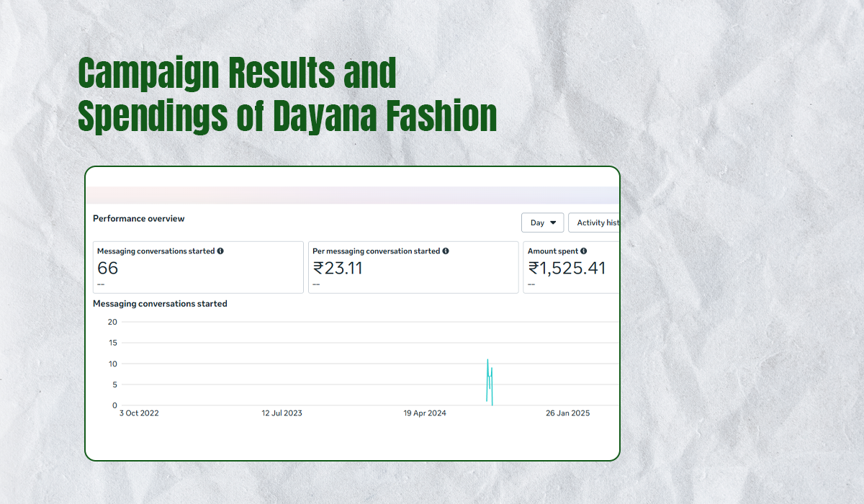Select the Messaging conversations started metric card
The image size is (864, 504).
click(x=198, y=267)
